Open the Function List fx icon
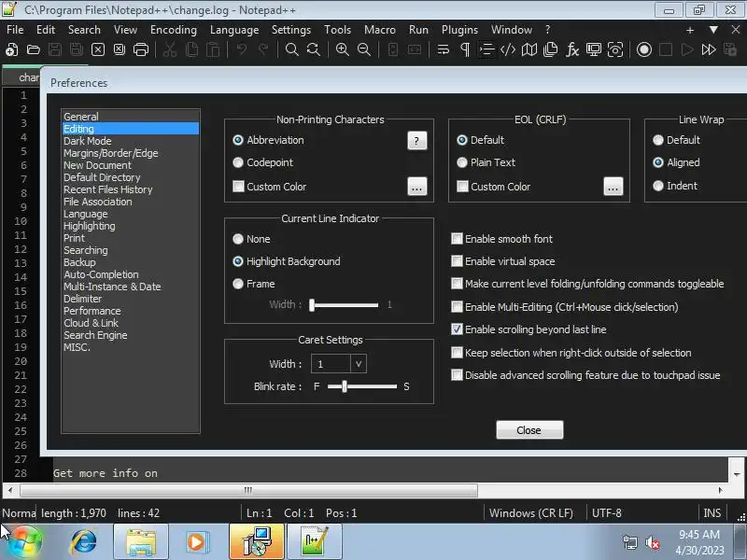The height and width of the screenshot is (560, 747). point(572,49)
